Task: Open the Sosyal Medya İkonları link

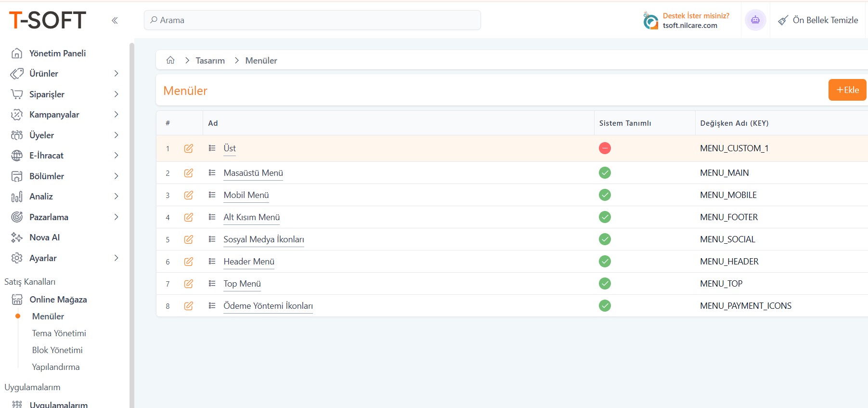Action: tap(263, 239)
